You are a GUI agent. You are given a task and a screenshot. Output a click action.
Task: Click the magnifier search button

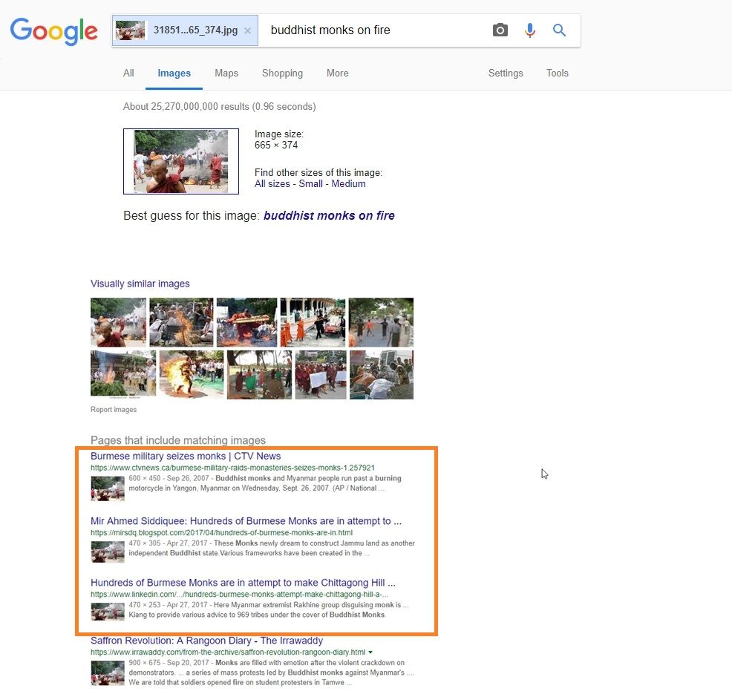[559, 30]
